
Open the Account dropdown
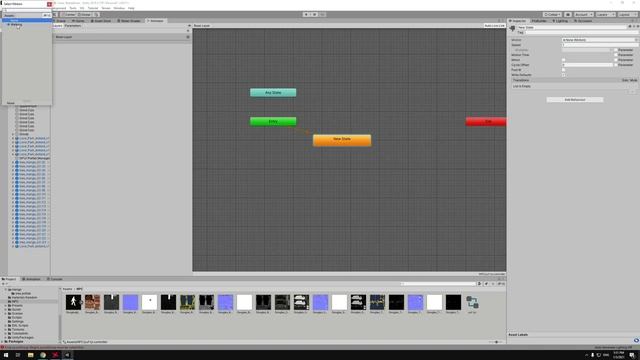pyautogui.click(x=583, y=15)
